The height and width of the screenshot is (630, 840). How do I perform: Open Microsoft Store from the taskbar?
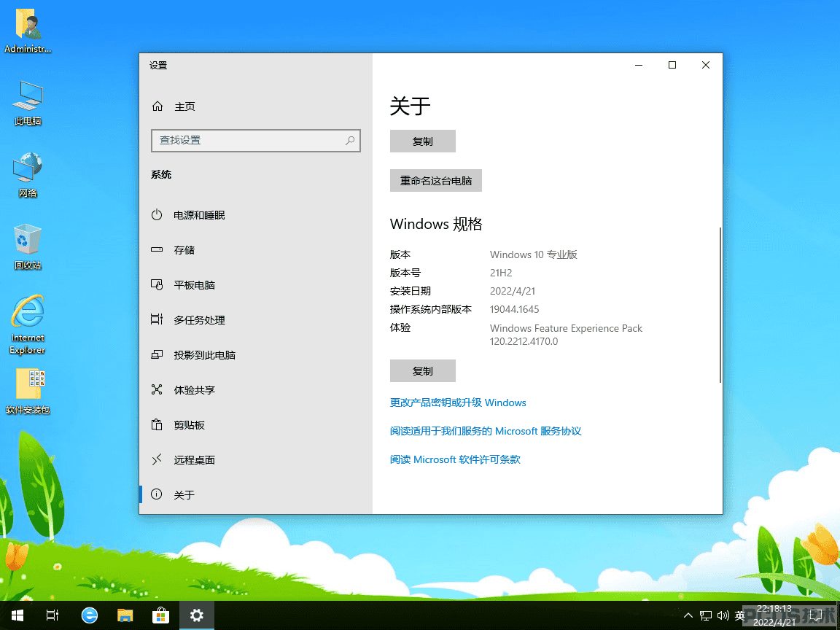click(160, 615)
